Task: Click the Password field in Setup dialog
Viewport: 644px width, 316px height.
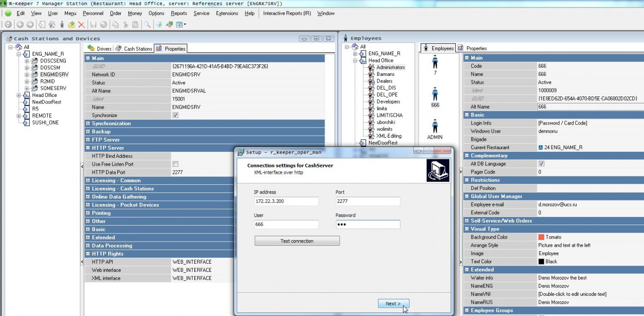Action: point(368,225)
